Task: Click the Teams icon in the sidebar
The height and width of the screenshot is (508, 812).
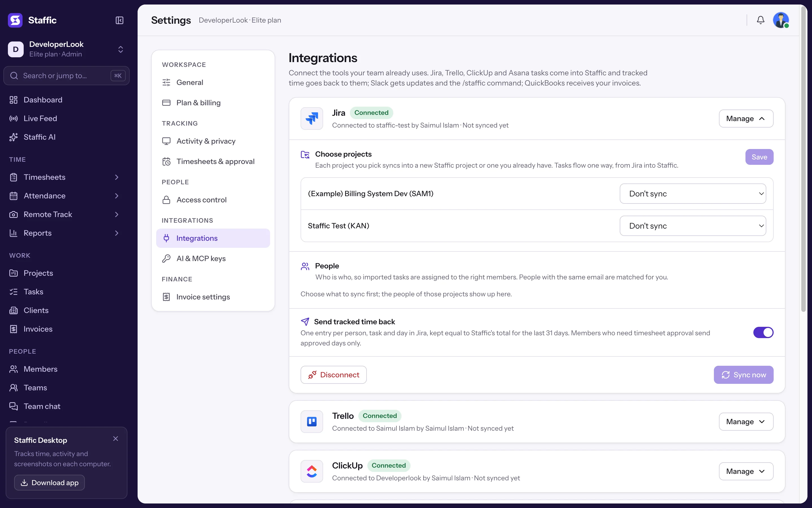Action: click(14, 388)
